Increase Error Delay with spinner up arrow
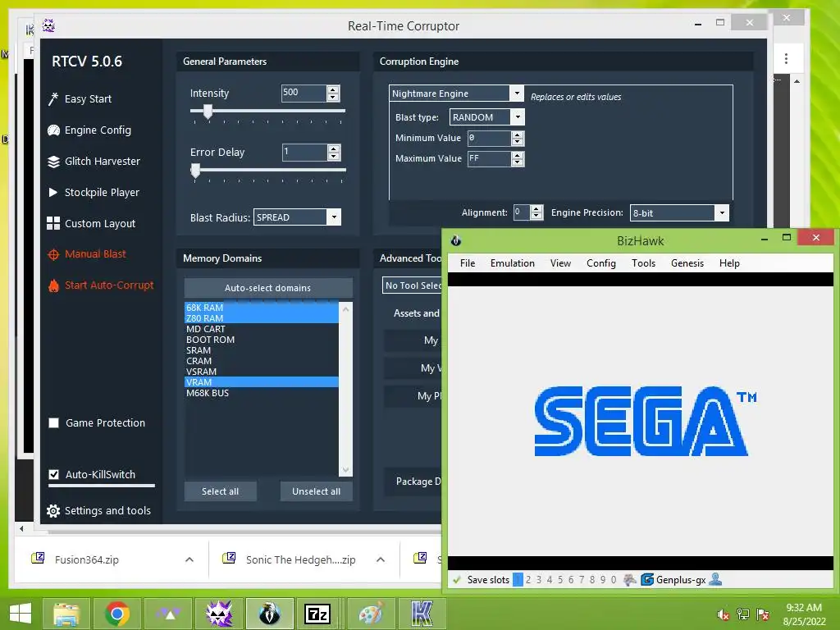840x630 pixels. 334,149
